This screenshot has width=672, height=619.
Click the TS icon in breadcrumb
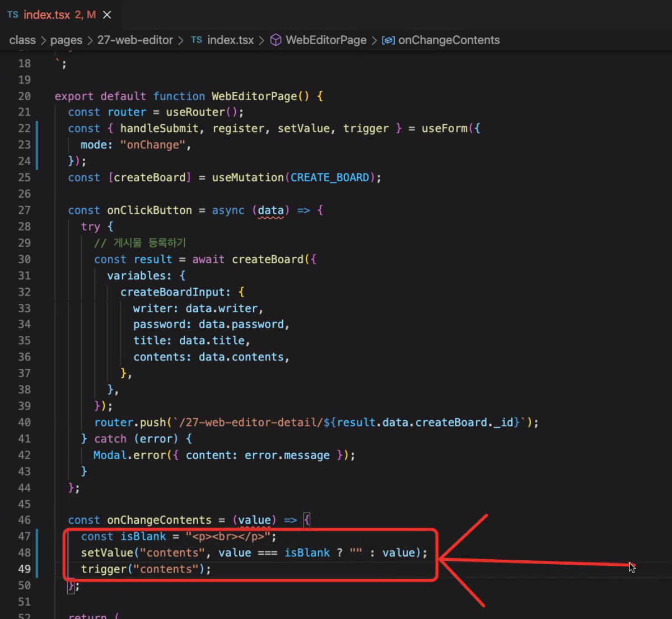click(x=197, y=40)
